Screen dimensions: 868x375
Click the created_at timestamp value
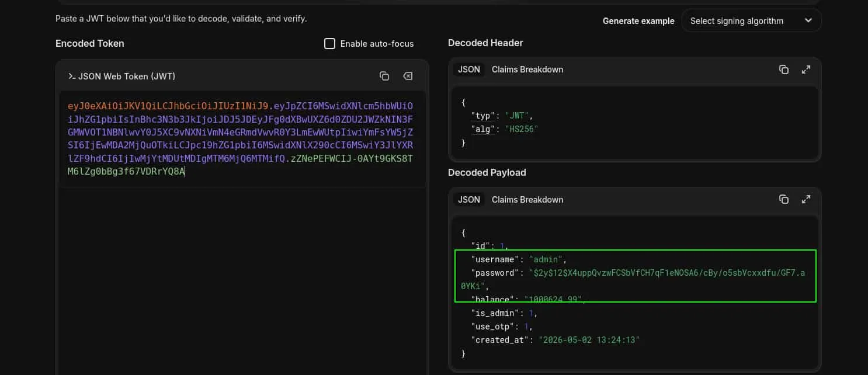tap(589, 340)
